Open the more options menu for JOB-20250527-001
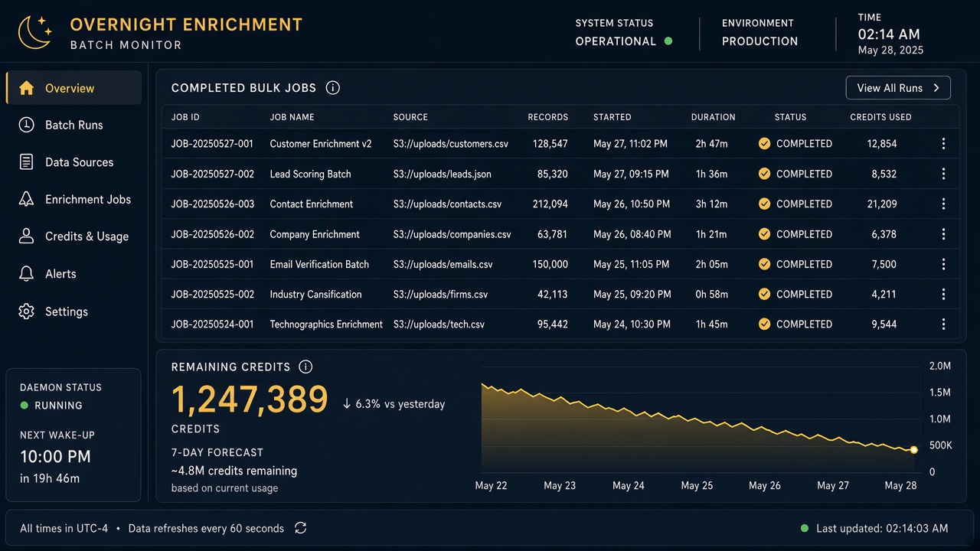Image resolution: width=980 pixels, height=551 pixels. (x=943, y=143)
